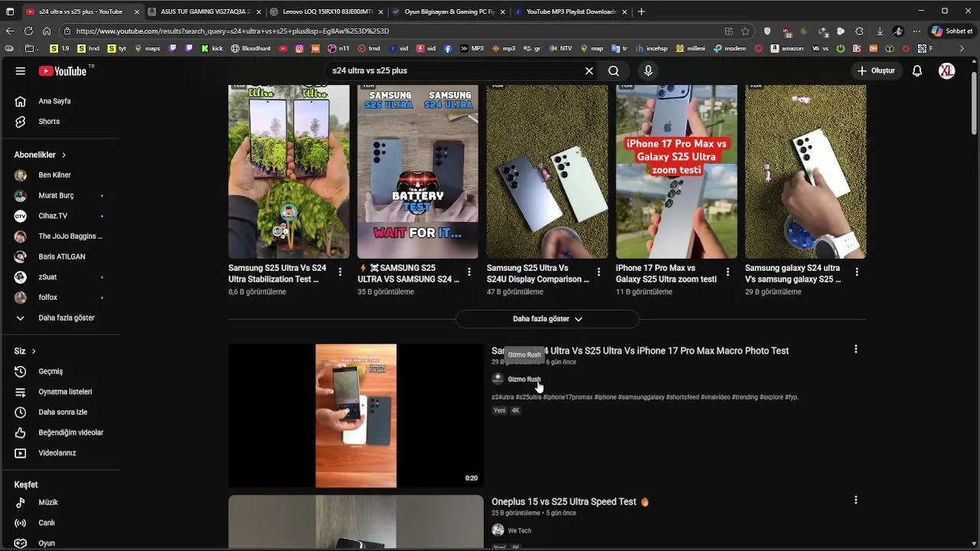Image resolution: width=980 pixels, height=551 pixels.
Task: Open Daha sonra izle list
Action: click(x=61, y=412)
